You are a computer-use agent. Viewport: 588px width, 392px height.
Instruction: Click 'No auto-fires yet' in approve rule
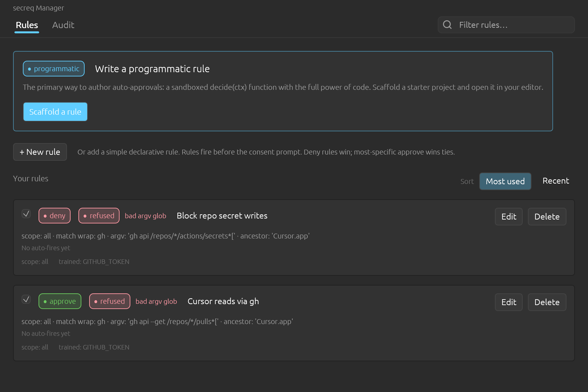tap(46, 334)
